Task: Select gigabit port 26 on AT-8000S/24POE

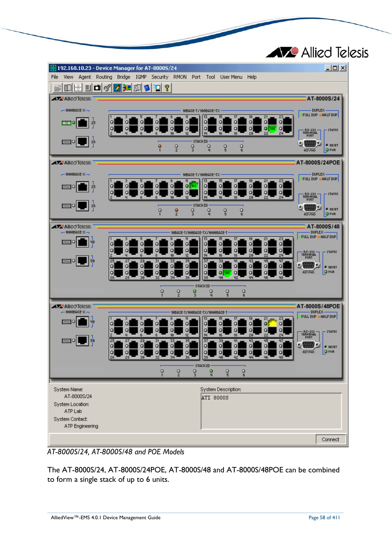Action: pos(83,206)
